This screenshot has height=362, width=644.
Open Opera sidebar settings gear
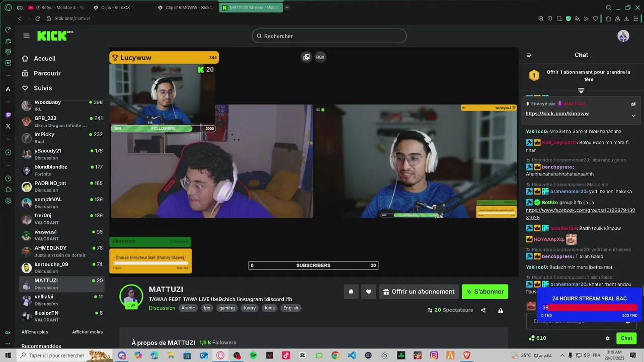point(8,201)
